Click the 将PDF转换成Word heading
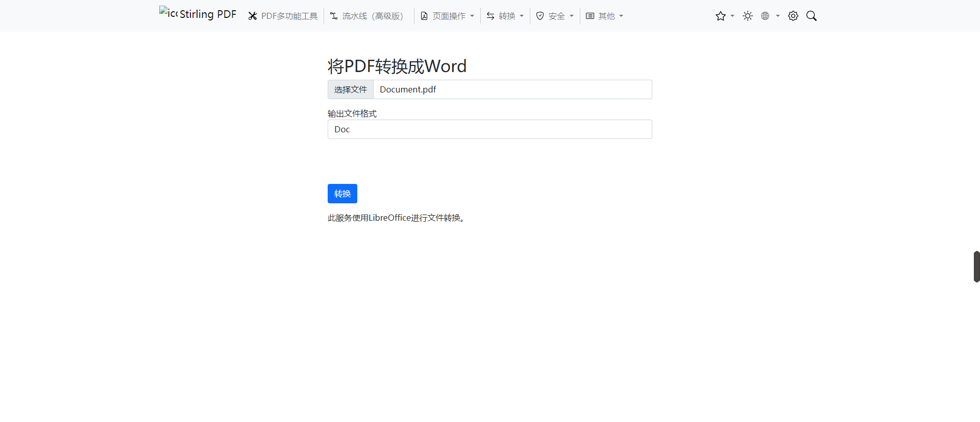Viewport: 980px width, 422px height. 397,66
